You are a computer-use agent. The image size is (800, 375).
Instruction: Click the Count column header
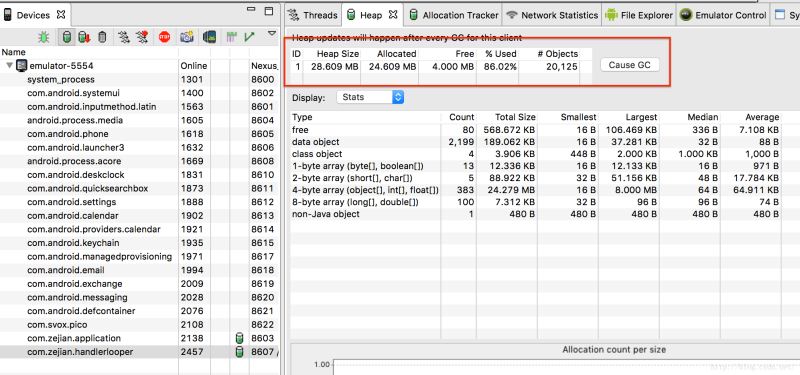click(458, 117)
